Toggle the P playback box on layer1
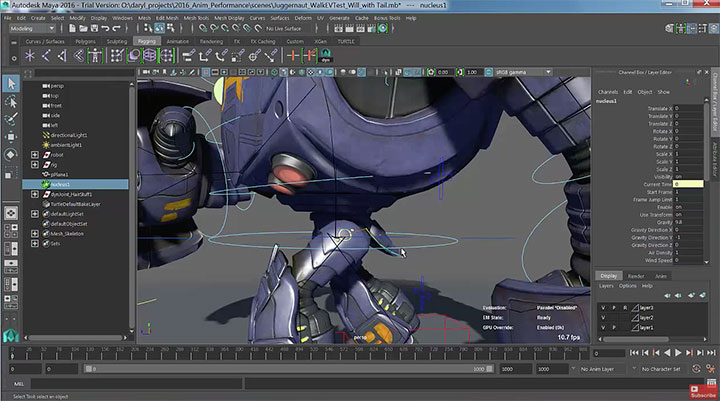This screenshot has width=720, height=401. (x=614, y=328)
